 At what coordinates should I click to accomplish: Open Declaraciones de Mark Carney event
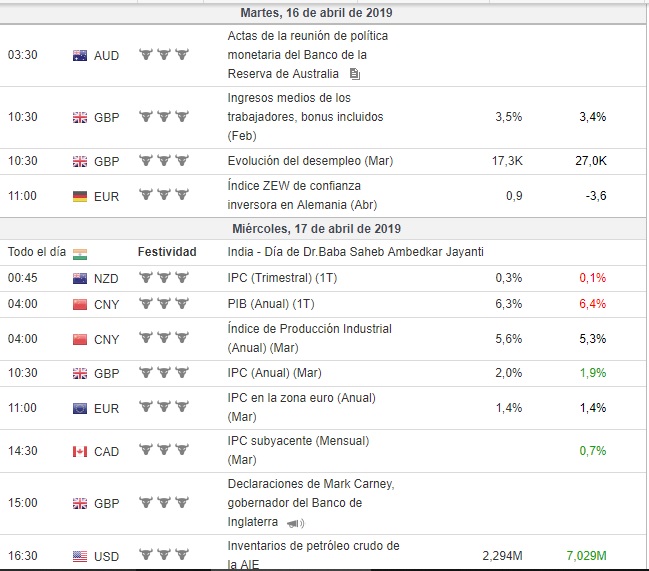coord(310,485)
